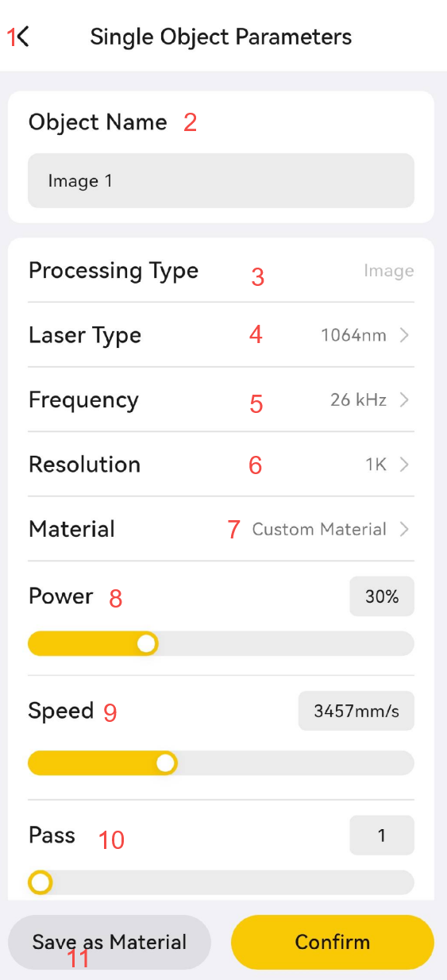
Task: Click the empty Power slider track
Action: [x=286, y=643]
